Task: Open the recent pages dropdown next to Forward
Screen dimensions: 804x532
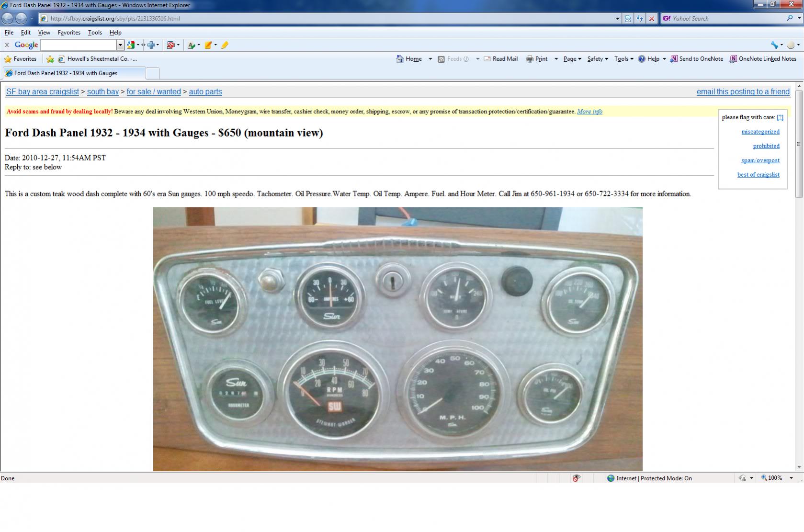Action: (x=32, y=19)
